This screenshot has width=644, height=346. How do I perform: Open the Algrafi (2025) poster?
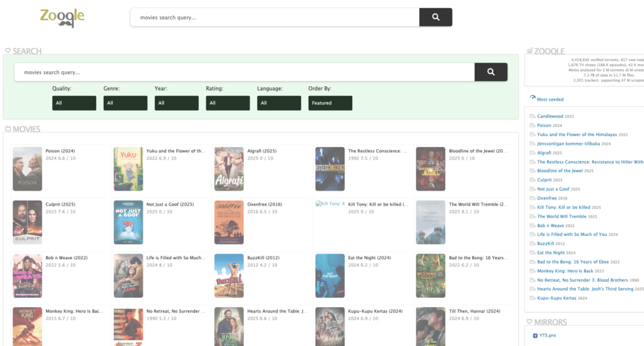coord(229,169)
